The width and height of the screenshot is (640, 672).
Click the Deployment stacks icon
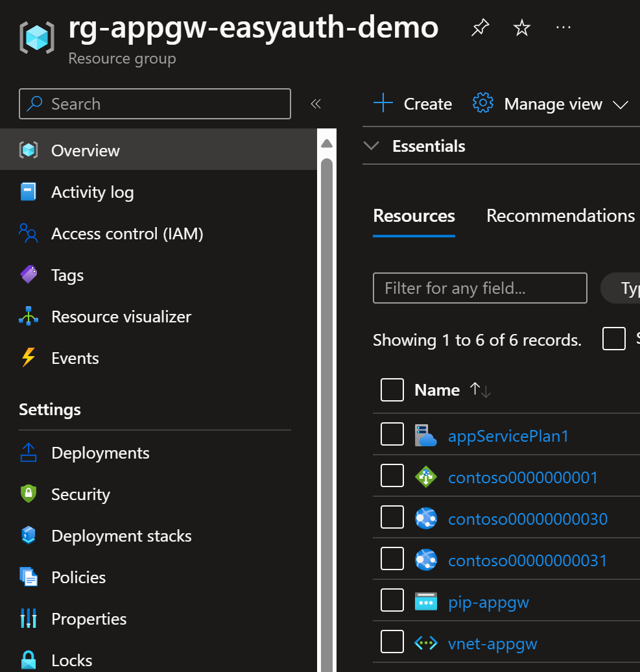[x=29, y=535]
